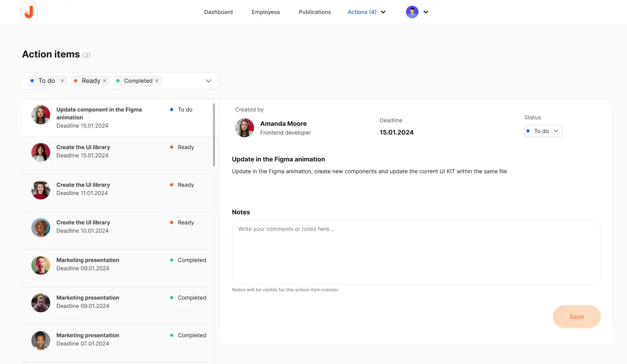Navigate to the Dashboard tab
This screenshot has width=627, height=364.
pyautogui.click(x=218, y=12)
